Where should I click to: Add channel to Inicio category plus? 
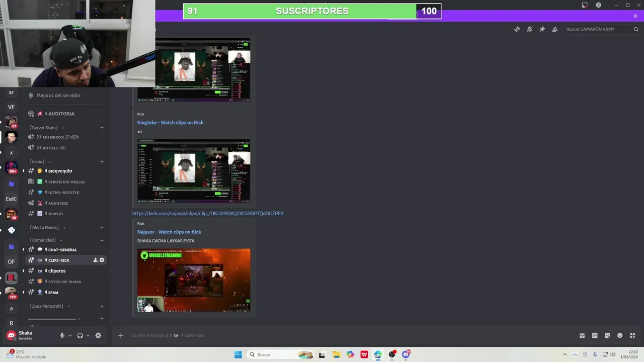pos(102,161)
